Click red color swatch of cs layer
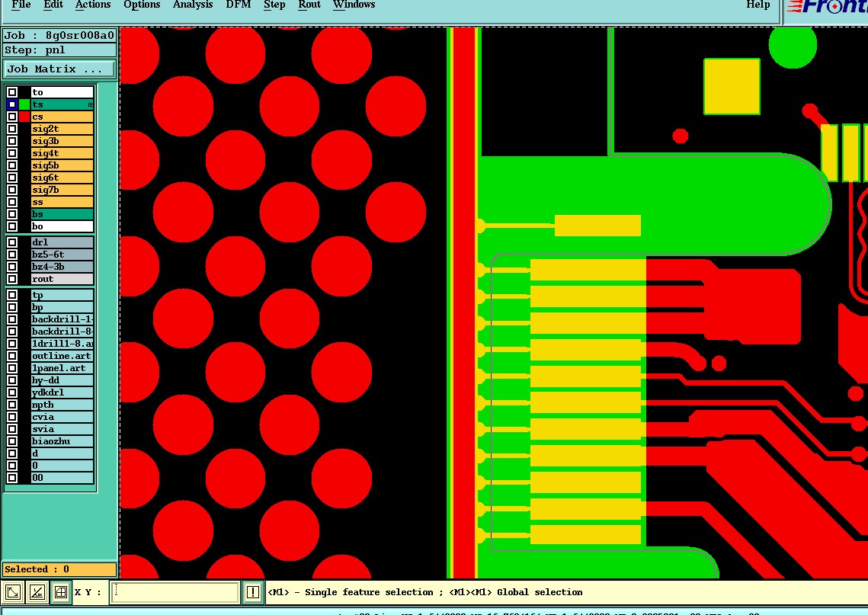Screen dimensions: 868x615 [24, 117]
